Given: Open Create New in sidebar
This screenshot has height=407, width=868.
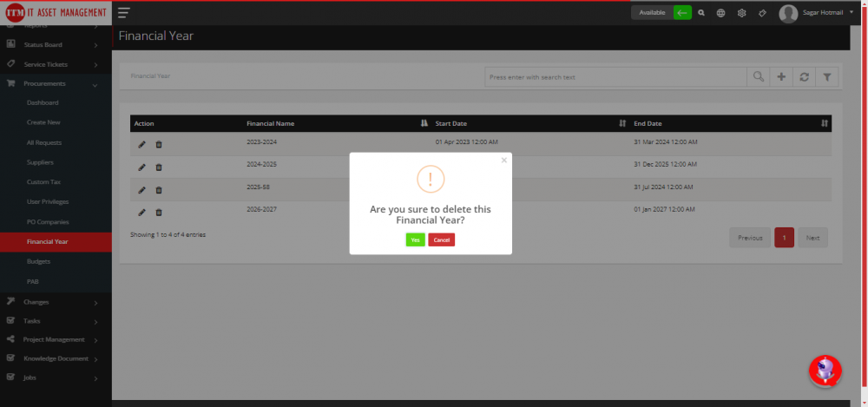Looking at the screenshot, I should [43, 122].
